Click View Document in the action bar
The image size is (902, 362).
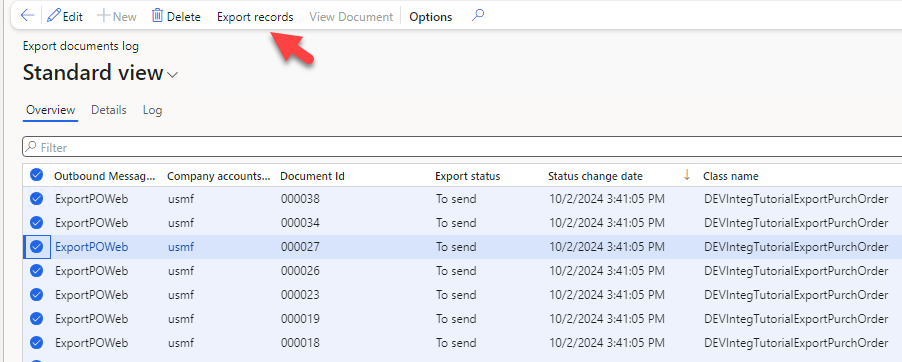(x=351, y=17)
